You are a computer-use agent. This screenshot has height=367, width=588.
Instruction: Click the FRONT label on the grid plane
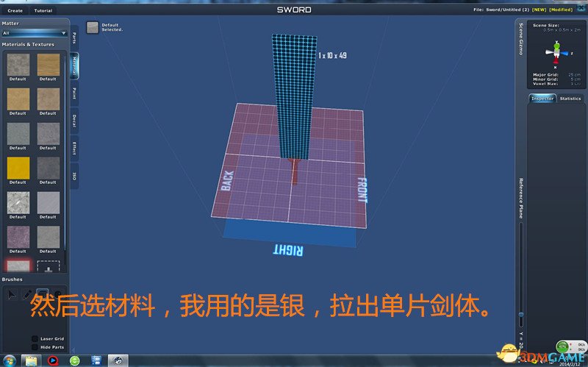point(362,190)
